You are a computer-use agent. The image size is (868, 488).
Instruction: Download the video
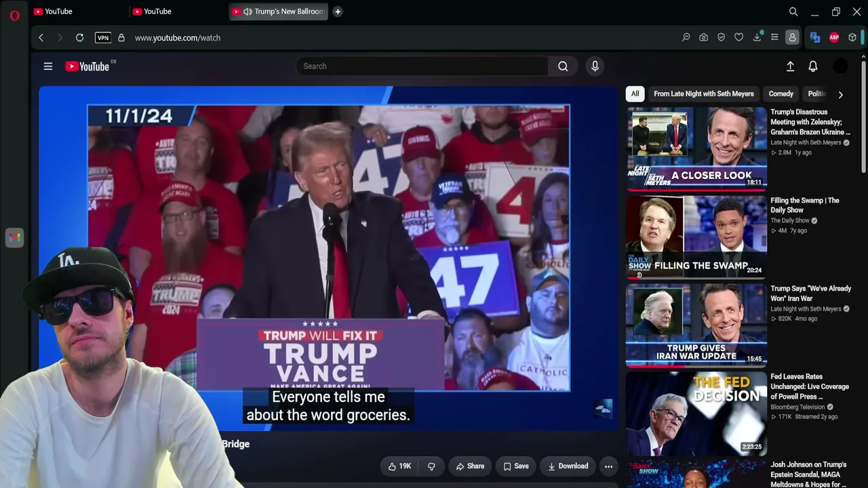point(568,466)
